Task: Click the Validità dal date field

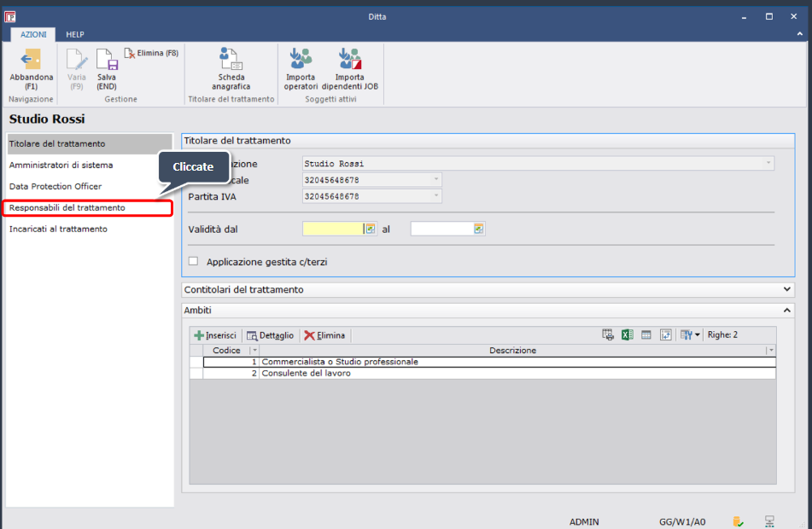Action: click(x=334, y=229)
